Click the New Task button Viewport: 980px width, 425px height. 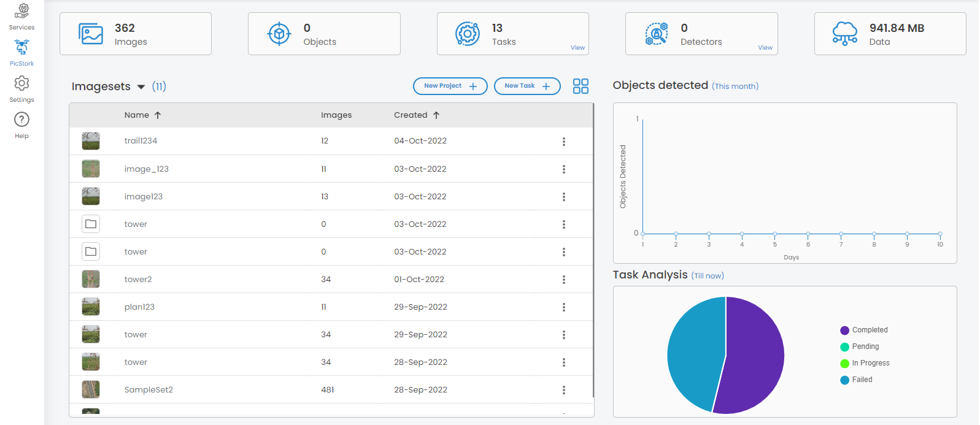[x=527, y=86]
